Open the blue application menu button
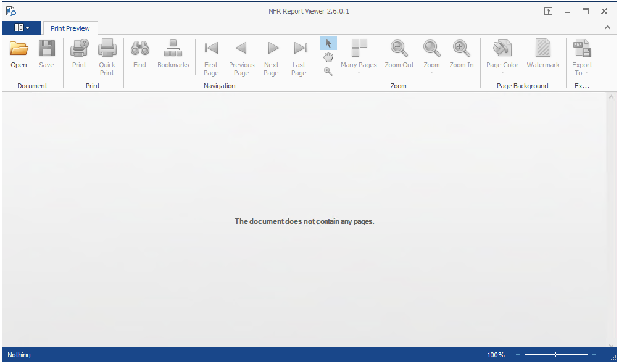The height and width of the screenshot is (364, 619). click(x=22, y=28)
